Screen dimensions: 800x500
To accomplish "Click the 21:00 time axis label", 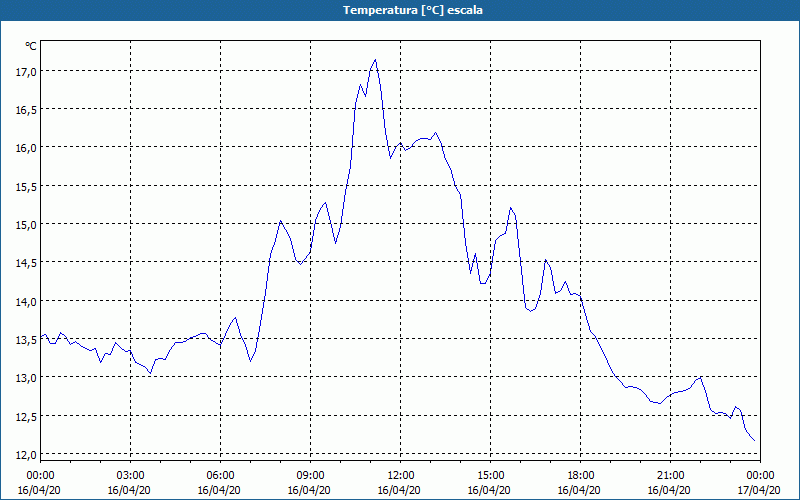I will [x=670, y=476].
